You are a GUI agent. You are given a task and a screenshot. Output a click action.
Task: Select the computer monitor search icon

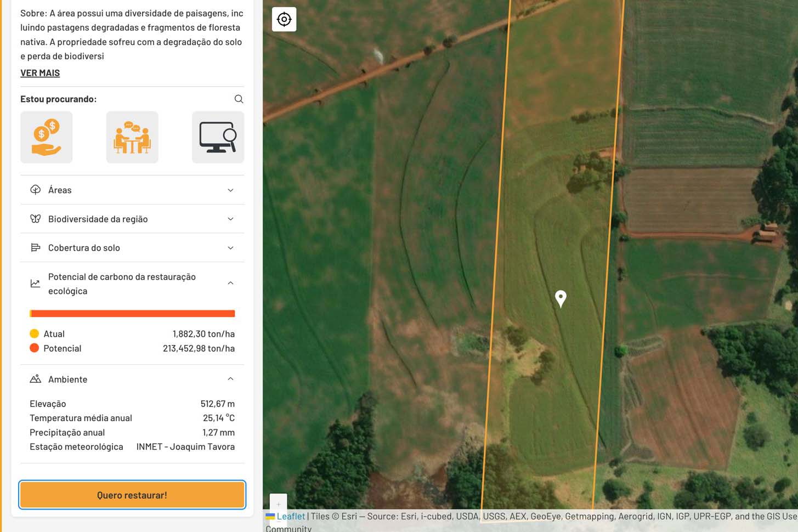pyautogui.click(x=218, y=137)
